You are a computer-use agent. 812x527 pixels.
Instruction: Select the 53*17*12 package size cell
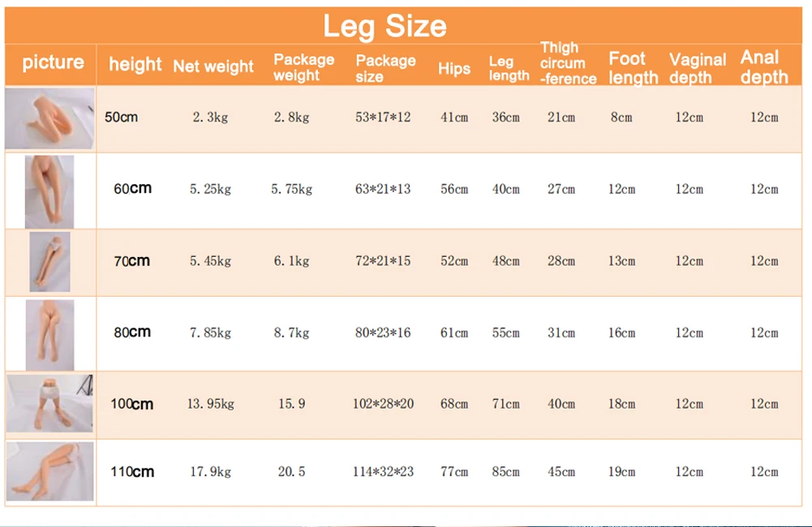(383, 118)
